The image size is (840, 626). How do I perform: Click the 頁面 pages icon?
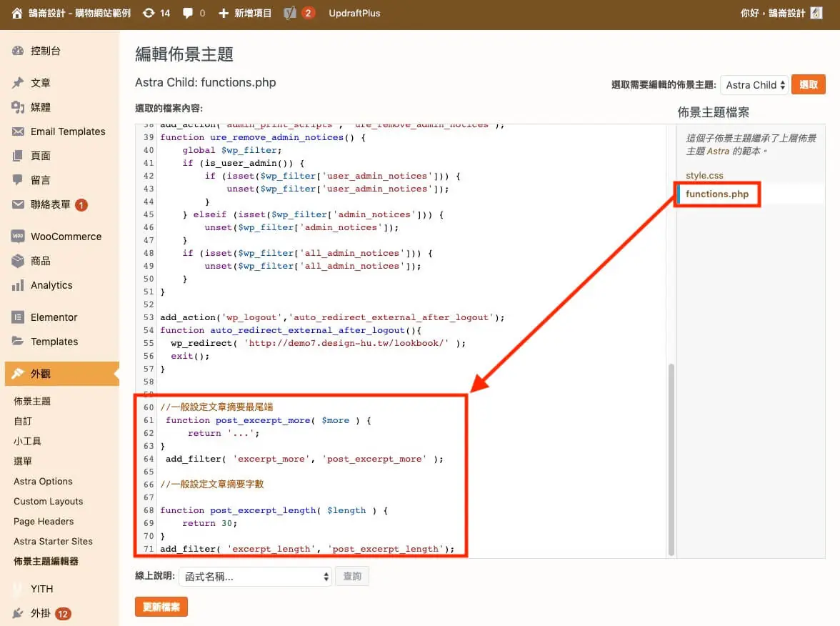pyautogui.click(x=18, y=156)
